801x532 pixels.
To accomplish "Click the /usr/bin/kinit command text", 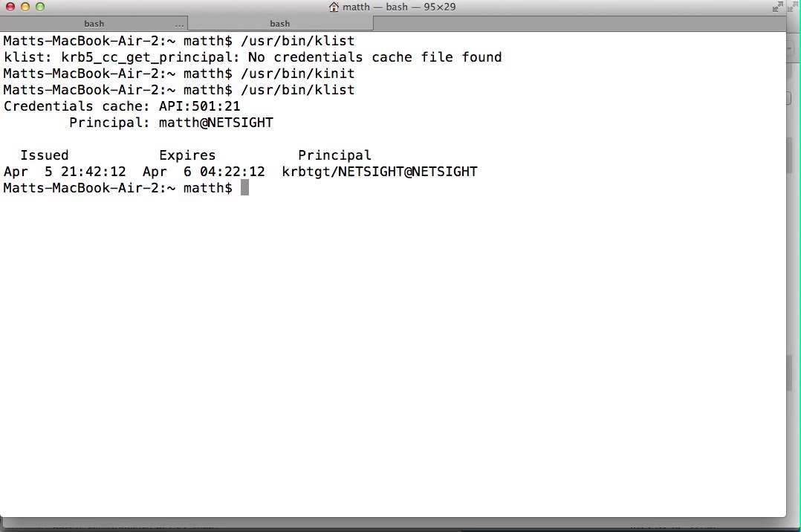I will click(297, 74).
